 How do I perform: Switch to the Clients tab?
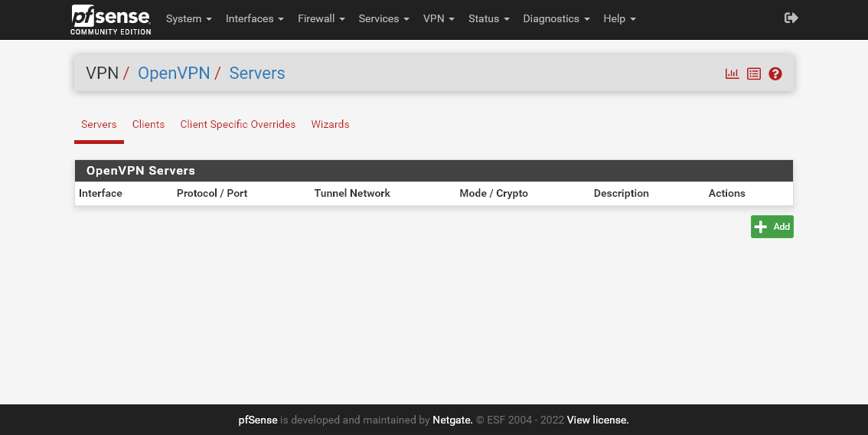pos(148,125)
